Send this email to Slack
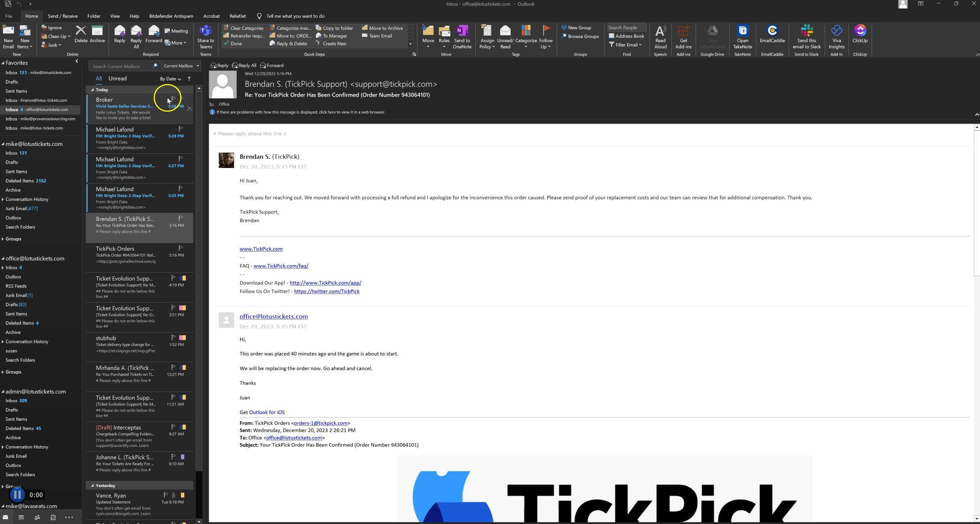Image resolution: width=980 pixels, height=524 pixels. (807, 37)
